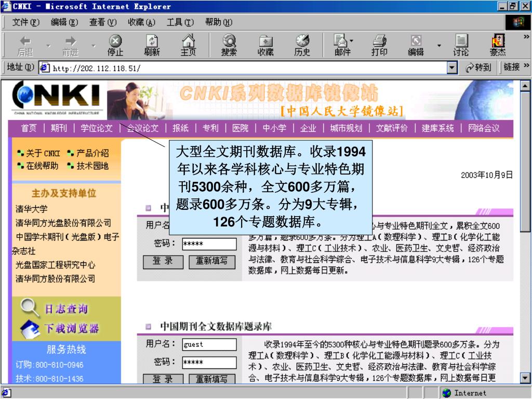The image size is (532, 399).
Task: Open the 查看(V) menu
Action: tap(103, 22)
